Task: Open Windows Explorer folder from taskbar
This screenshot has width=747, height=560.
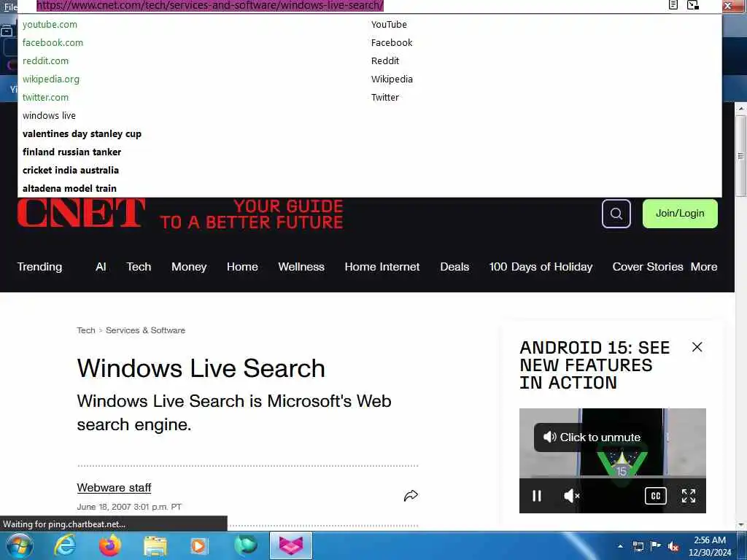Action: point(155,547)
